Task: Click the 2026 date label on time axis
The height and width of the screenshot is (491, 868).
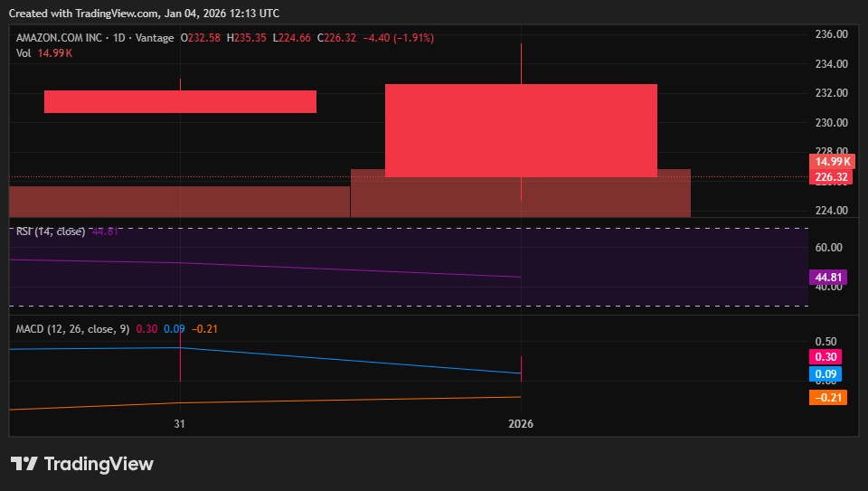Action: [521, 424]
